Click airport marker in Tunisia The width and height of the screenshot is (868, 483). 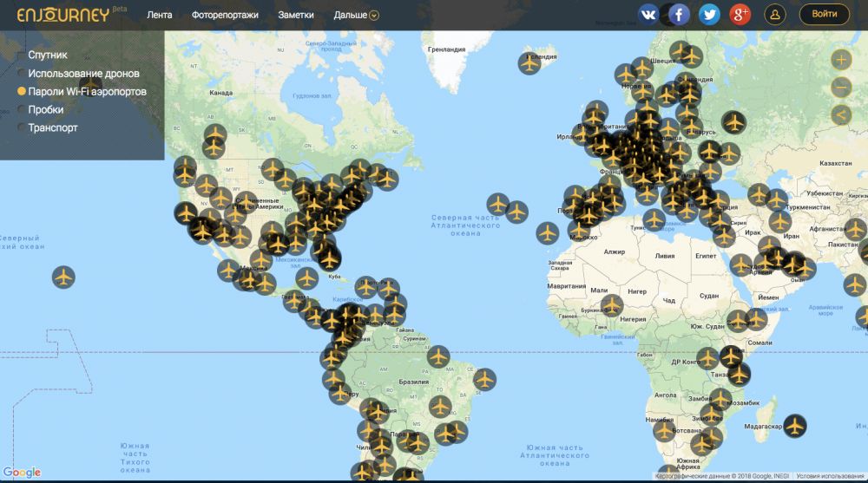point(654,220)
